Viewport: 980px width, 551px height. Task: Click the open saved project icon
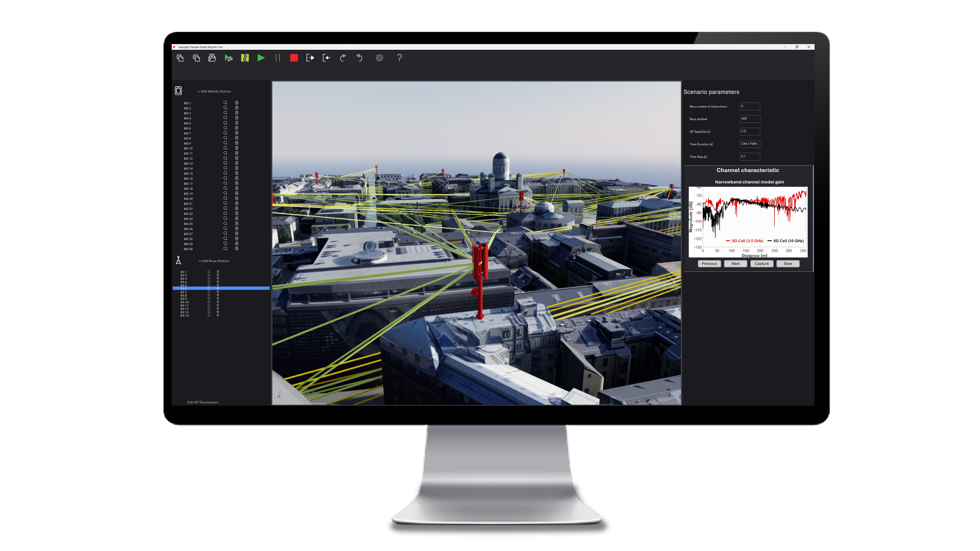212,58
